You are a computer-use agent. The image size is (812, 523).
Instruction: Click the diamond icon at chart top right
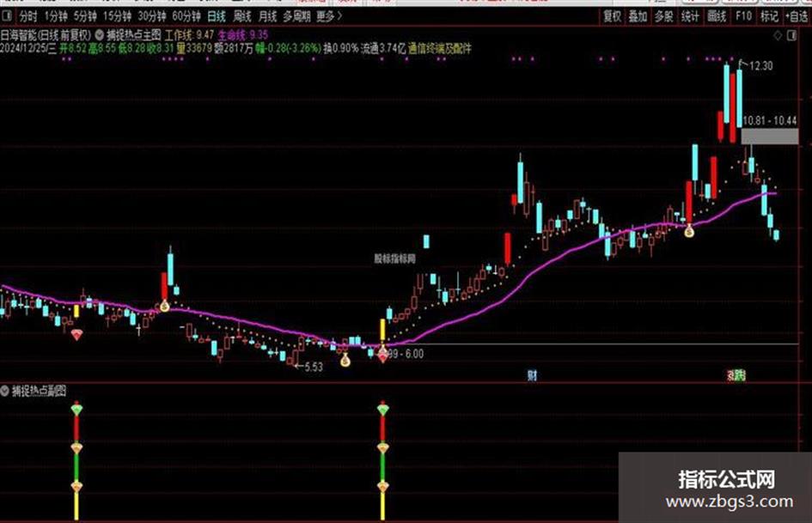[778, 36]
